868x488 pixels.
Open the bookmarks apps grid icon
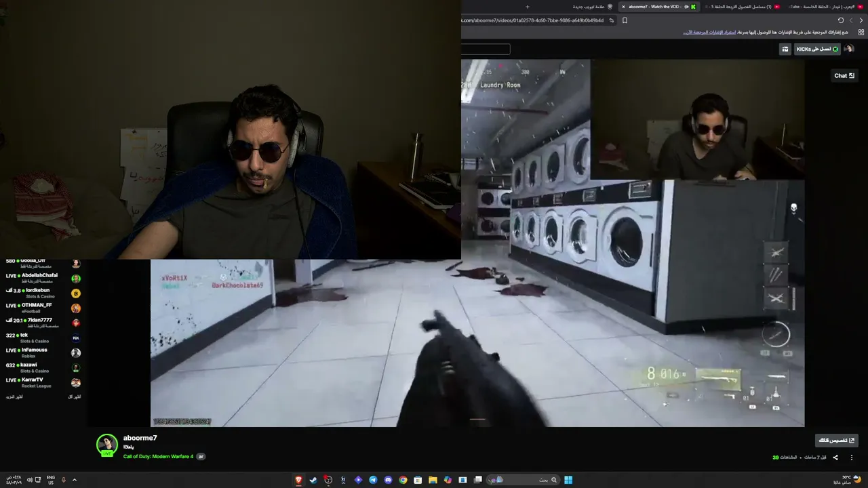861,32
